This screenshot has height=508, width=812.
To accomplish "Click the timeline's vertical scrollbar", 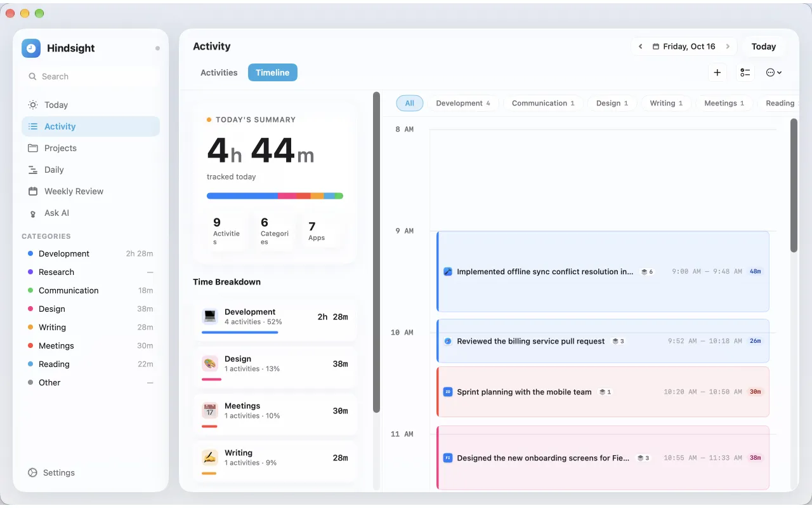I will 794,185.
